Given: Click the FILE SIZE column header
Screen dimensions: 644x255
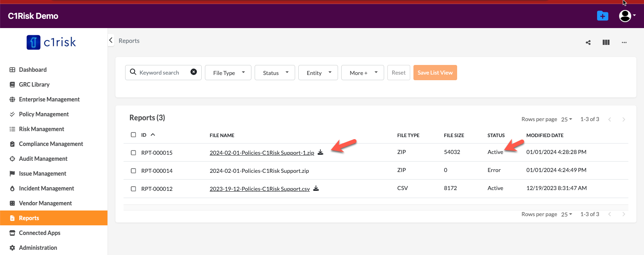Looking at the screenshot, I should click(454, 136).
